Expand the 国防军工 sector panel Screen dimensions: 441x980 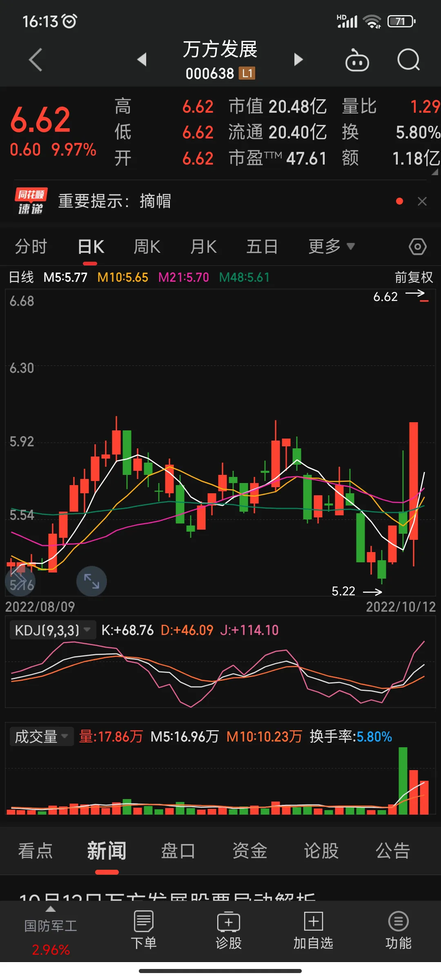pyautogui.click(x=51, y=909)
